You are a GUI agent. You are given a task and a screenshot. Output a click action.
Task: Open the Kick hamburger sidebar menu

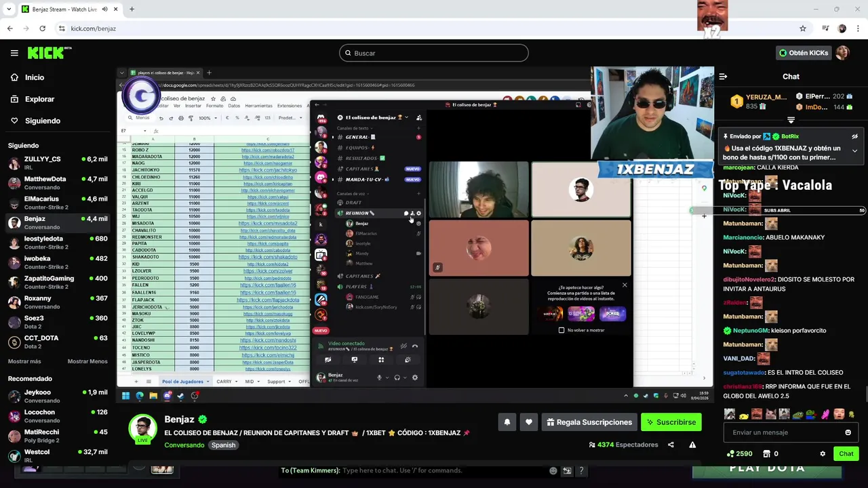click(14, 53)
